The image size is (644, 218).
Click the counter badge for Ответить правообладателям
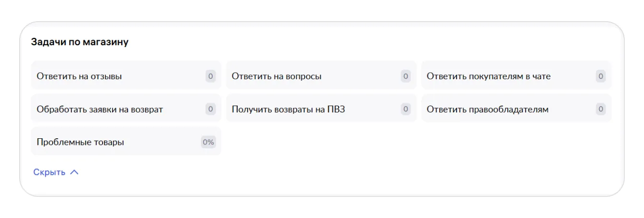click(600, 109)
